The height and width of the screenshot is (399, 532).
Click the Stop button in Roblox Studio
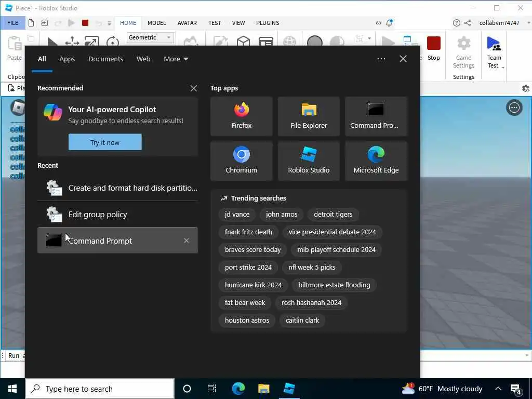434,48
